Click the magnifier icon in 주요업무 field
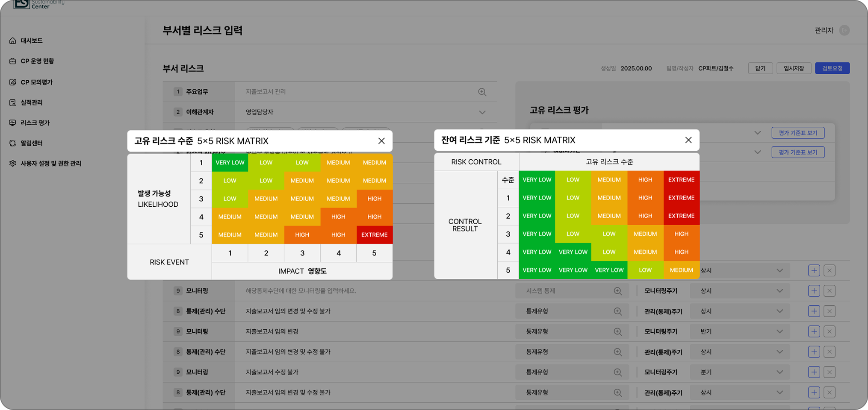The width and height of the screenshot is (868, 410). click(482, 92)
